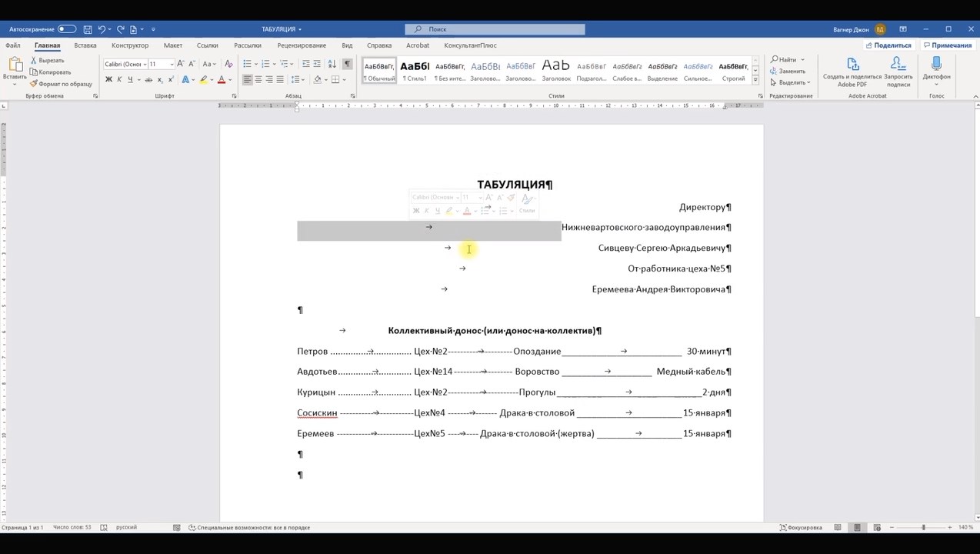Switch to the Рецензирование tab
Image resolution: width=980 pixels, height=554 pixels.
coord(302,45)
